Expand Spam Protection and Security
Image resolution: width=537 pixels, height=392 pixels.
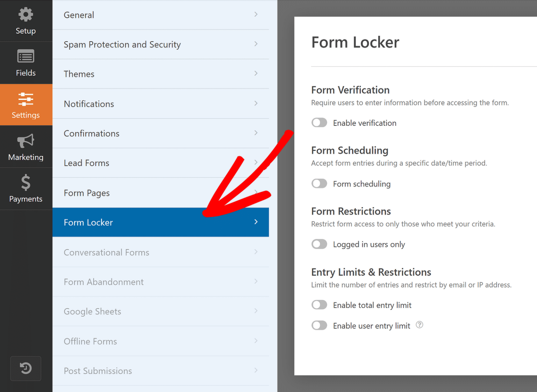click(161, 44)
